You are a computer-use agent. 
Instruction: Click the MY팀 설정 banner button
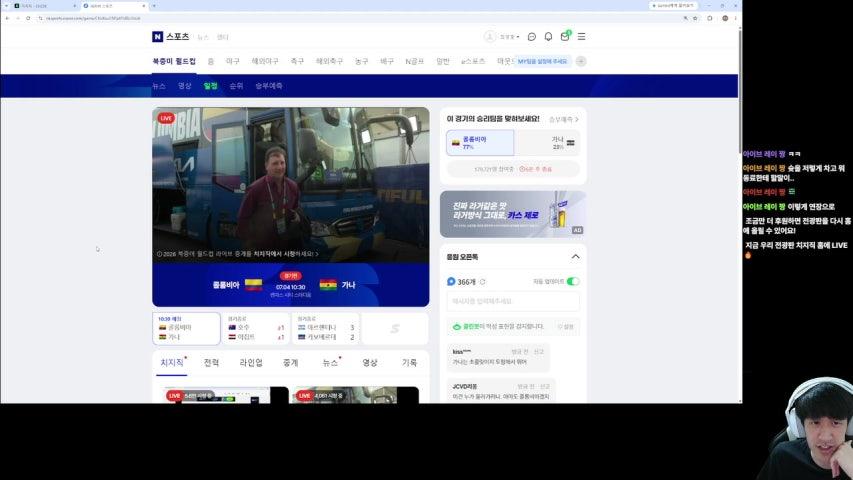pyautogui.click(x=542, y=61)
